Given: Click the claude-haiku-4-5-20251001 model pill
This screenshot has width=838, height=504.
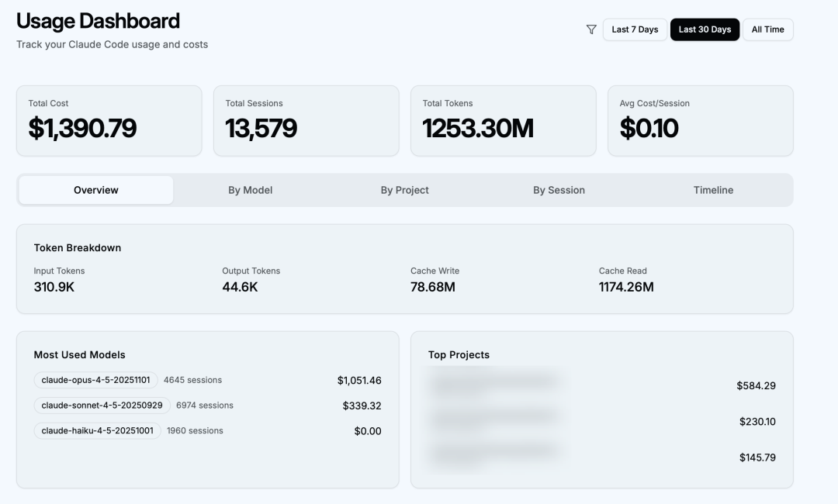Looking at the screenshot, I should click(x=95, y=430).
